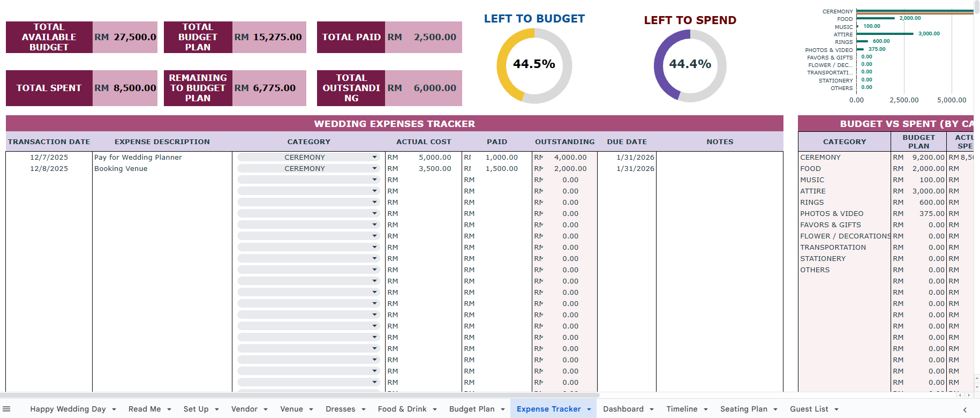Click the Booking Venue description cell
Screen dimensions: 980x418
pyautogui.click(x=162, y=169)
